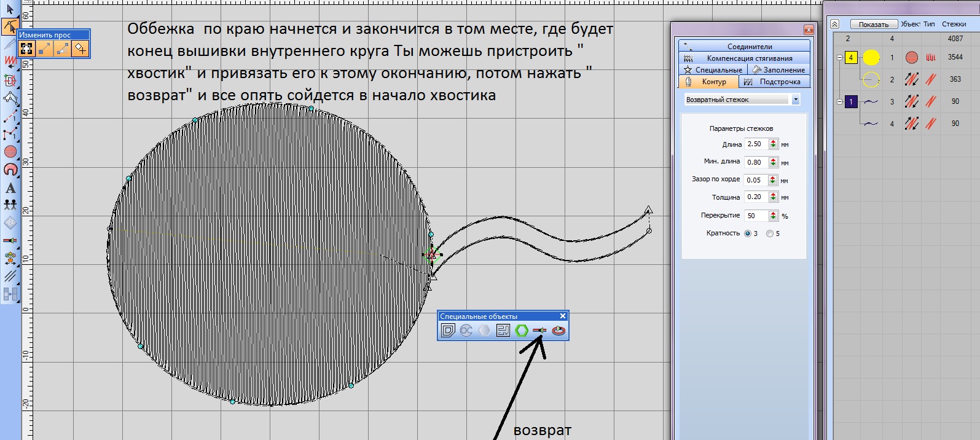
Task: Collapse the dark blue color 1 group
Action: (840, 102)
